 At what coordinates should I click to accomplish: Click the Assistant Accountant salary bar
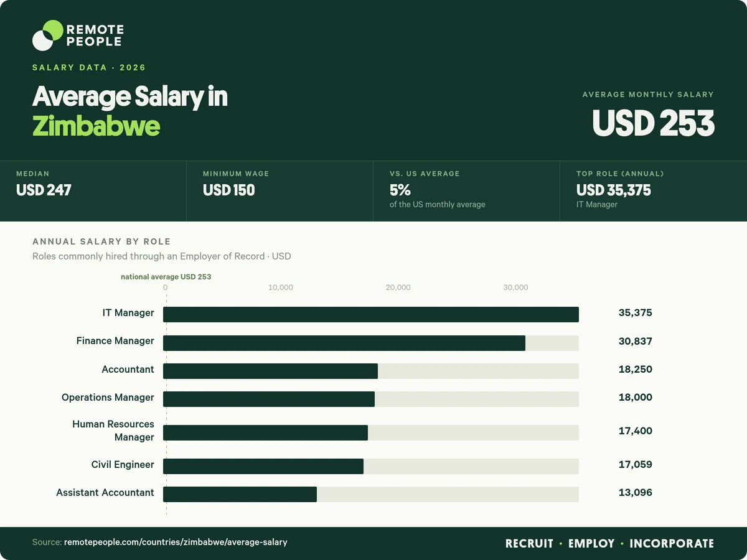pos(240,494)
